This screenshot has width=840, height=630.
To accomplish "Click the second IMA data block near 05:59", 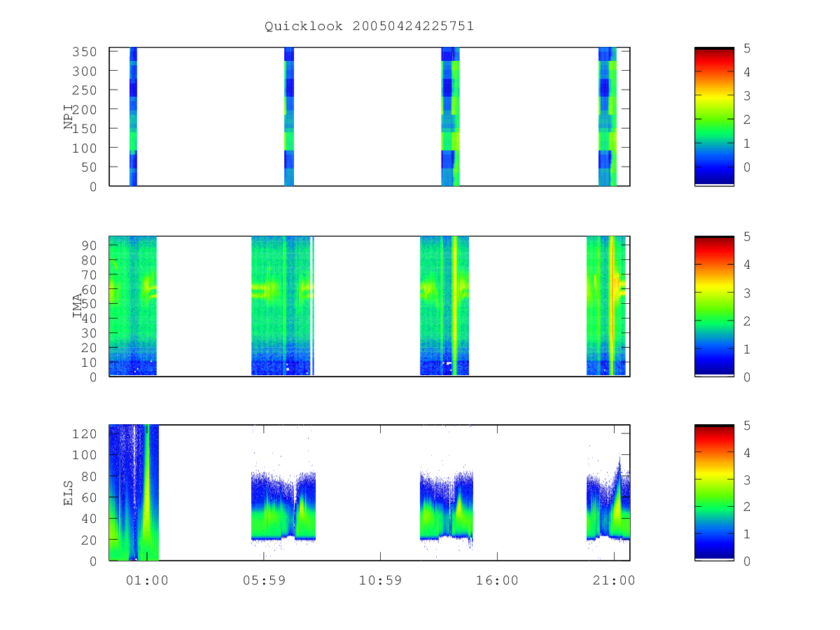I will coord(283,306).
